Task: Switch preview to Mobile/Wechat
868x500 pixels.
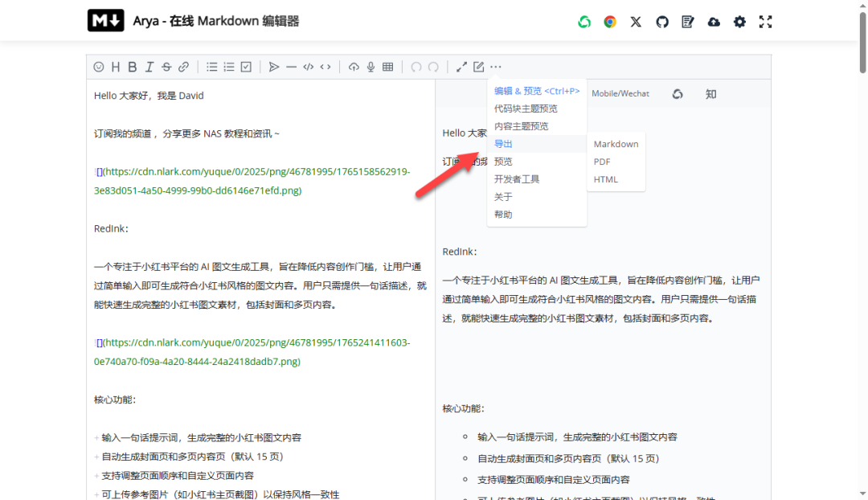Action: pyautogui.click(x=620, y=93)
